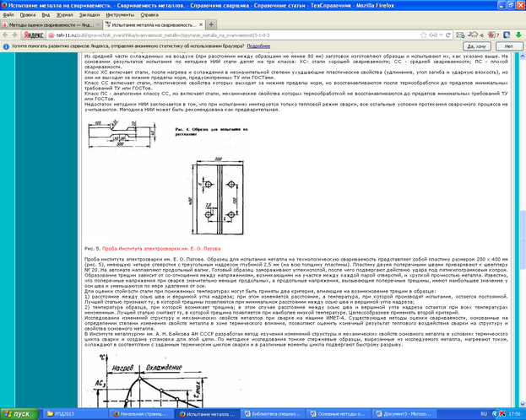The image size is (526, 420).
Task: Open a new tab with plus button
Action: tap(211, 24)
